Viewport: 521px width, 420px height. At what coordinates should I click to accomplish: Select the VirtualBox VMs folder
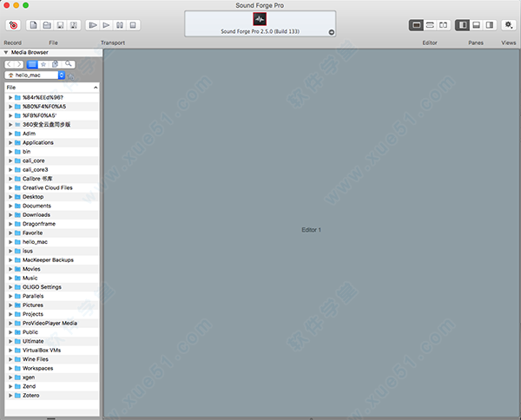point(52,350)
